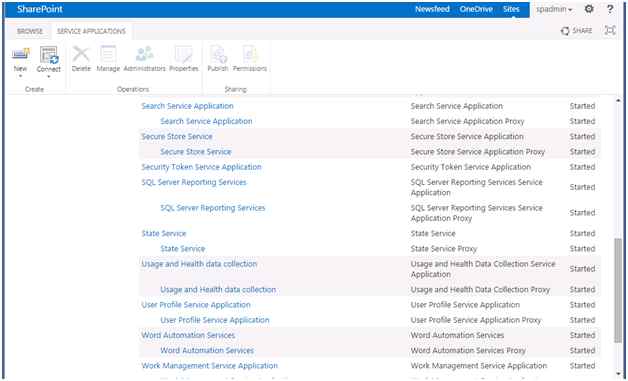Screen dimensions: 628x381
Task: Open the top-level SQL Server Reporting Services link
Action: pos(194,182)
